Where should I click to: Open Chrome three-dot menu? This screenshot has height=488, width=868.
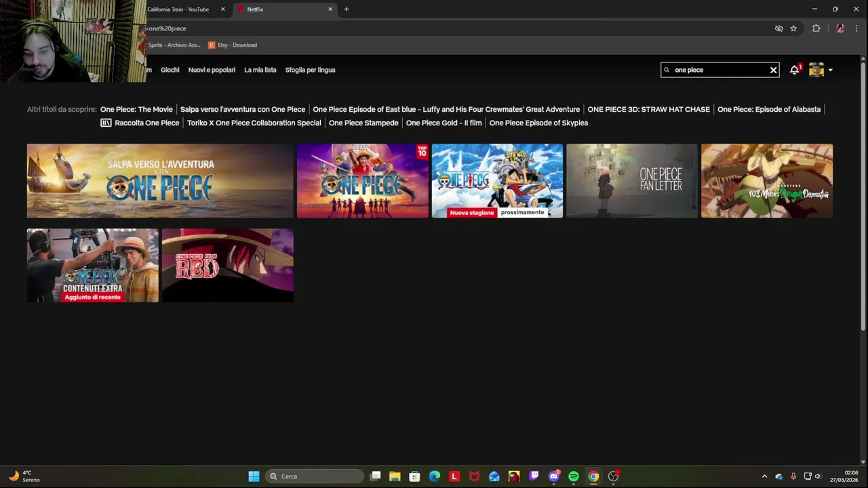coord(856,28)
